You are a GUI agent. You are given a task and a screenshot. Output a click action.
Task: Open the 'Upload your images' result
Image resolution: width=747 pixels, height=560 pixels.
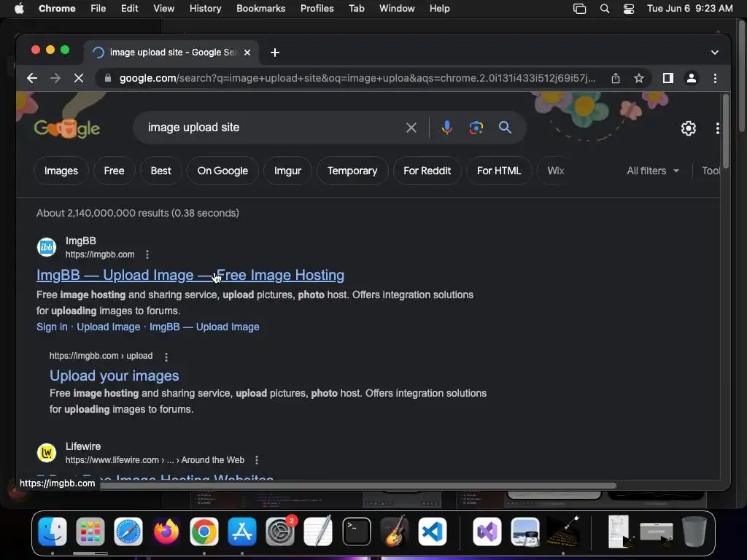(x=115, y=376)
